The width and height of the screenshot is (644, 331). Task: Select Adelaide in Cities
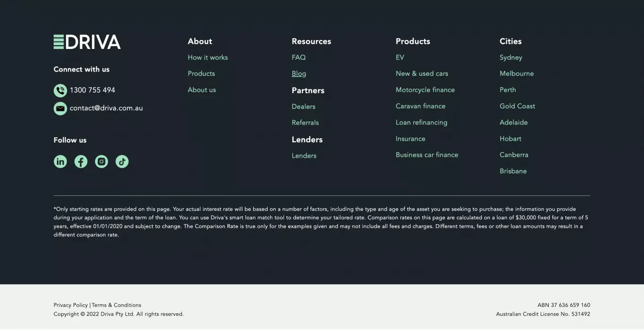[514, 122]
